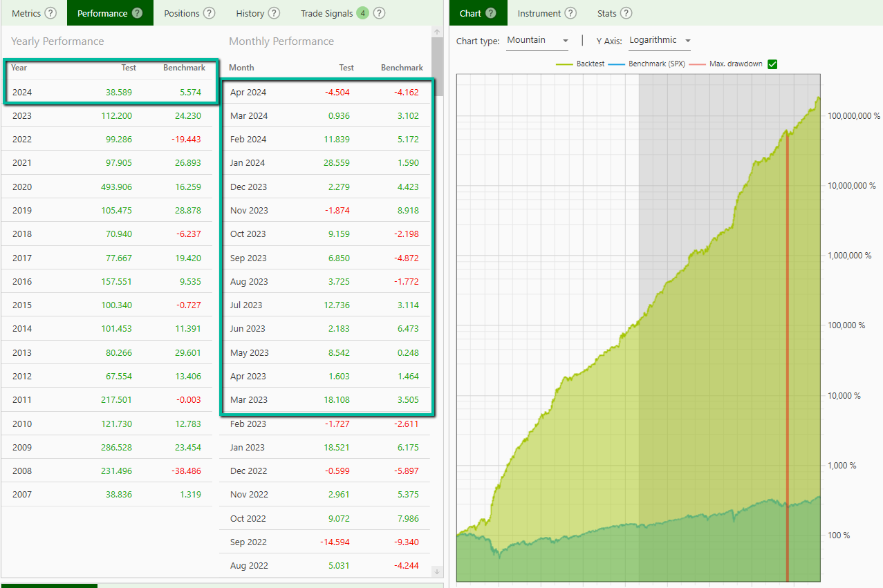Select the Aug 2022 monthly row

point(325,565)
